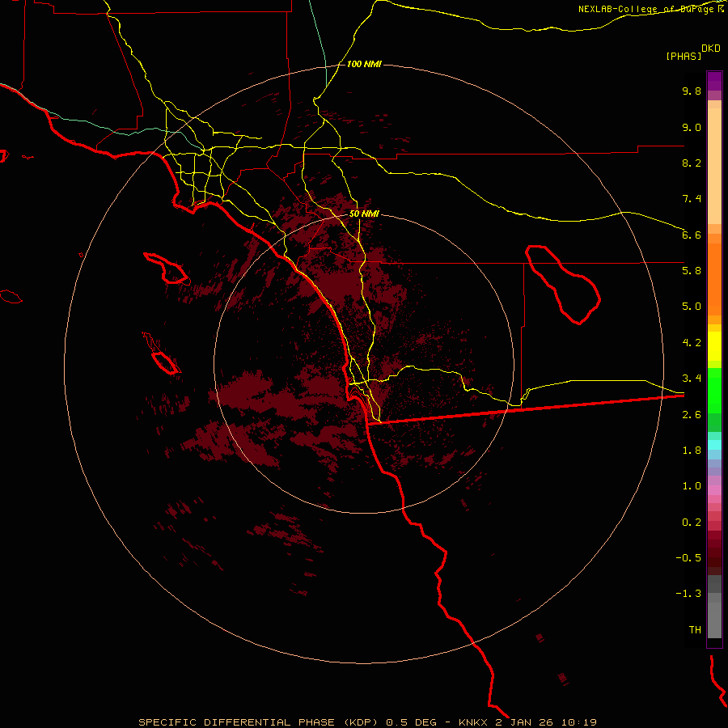Click the 4.2 value on the scale
Image resolution: width=728 pixels, height=728 pixels.
pos(692,343)
